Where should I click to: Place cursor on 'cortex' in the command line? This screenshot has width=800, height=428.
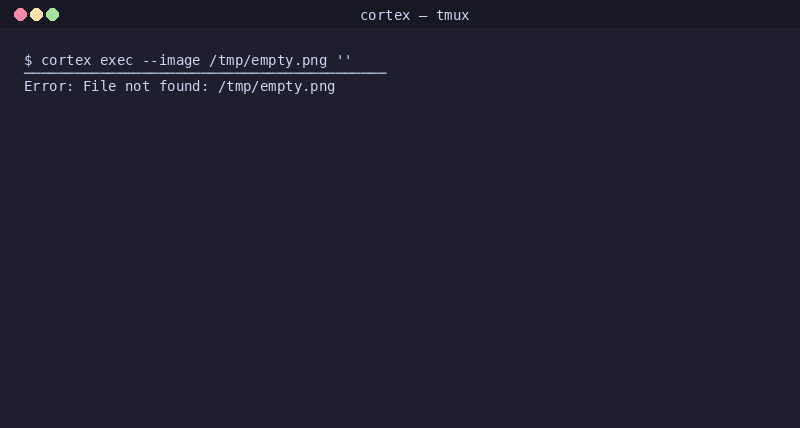click(66, 60)
